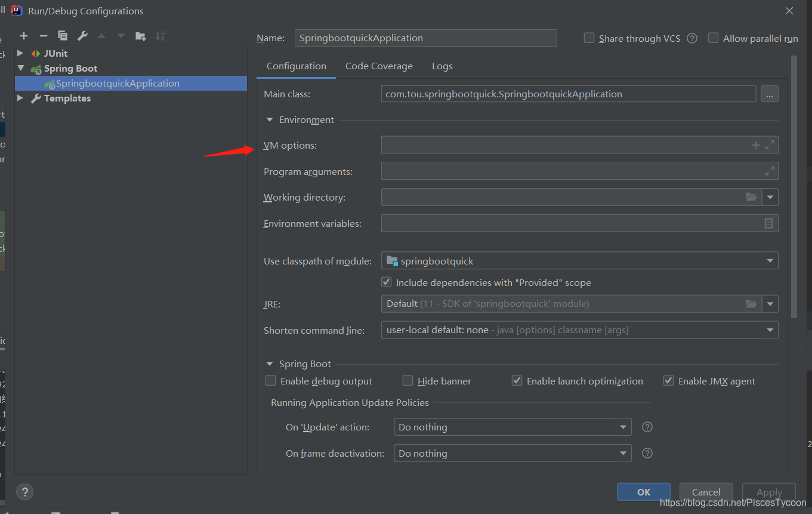The height and width of the screenshot is (514, 812).
Task: Select the JUnit tree item
Action: [56, 53]
